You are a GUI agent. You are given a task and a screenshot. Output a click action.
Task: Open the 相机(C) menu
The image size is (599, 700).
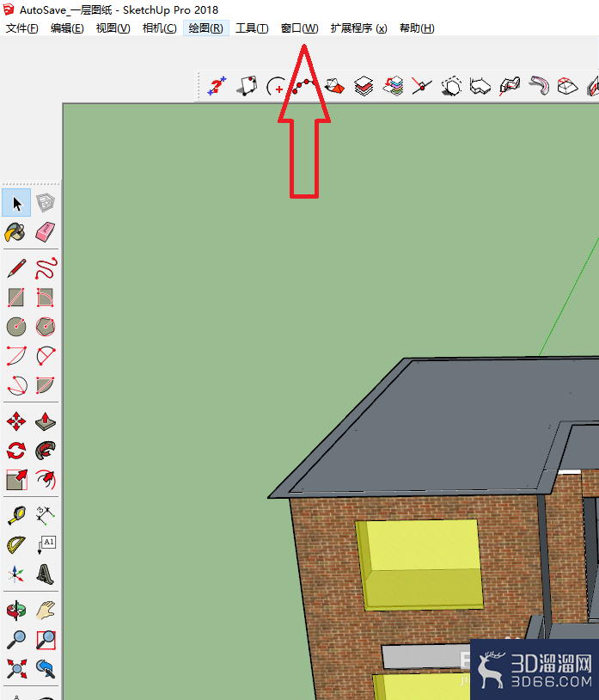point(159,28)
